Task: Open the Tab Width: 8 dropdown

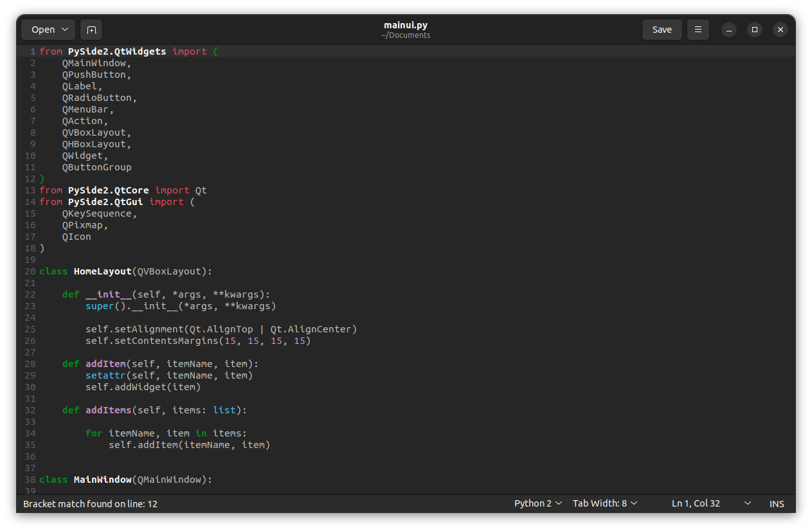Action: [x=604, y=503]
